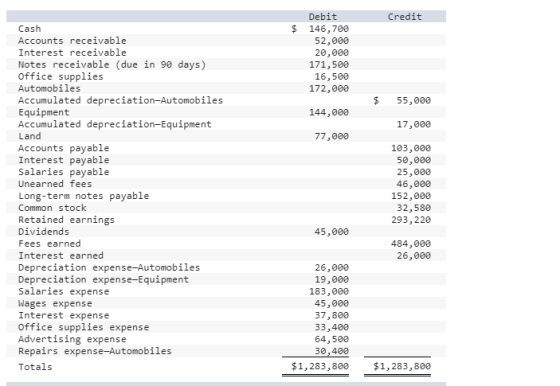Select the Long-term notes payable label
The width and height of the screenshot is (560, 386).
pos(84,196)
